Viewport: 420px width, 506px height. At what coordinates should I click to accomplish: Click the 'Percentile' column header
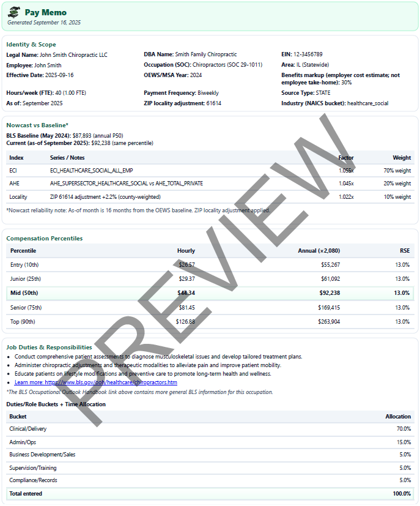pyautogui.click(x=23, y=251)
